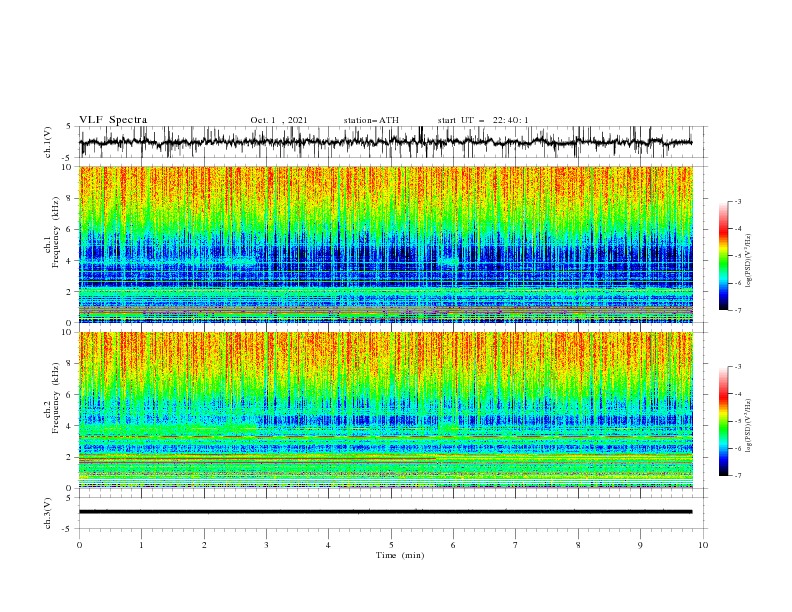
Task: Click the time axis tick label "6"
Action: click(453, 545)
